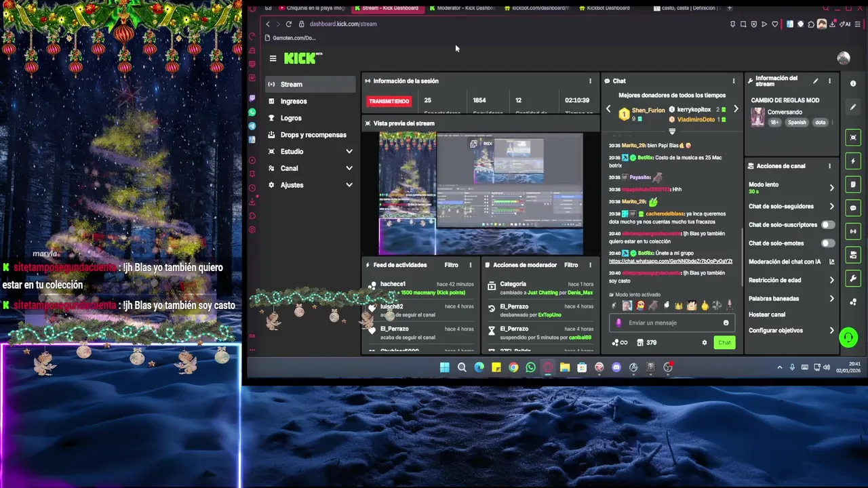
Task: Open the chat.whatsapp.com link in chat
Action: point(671,261)
